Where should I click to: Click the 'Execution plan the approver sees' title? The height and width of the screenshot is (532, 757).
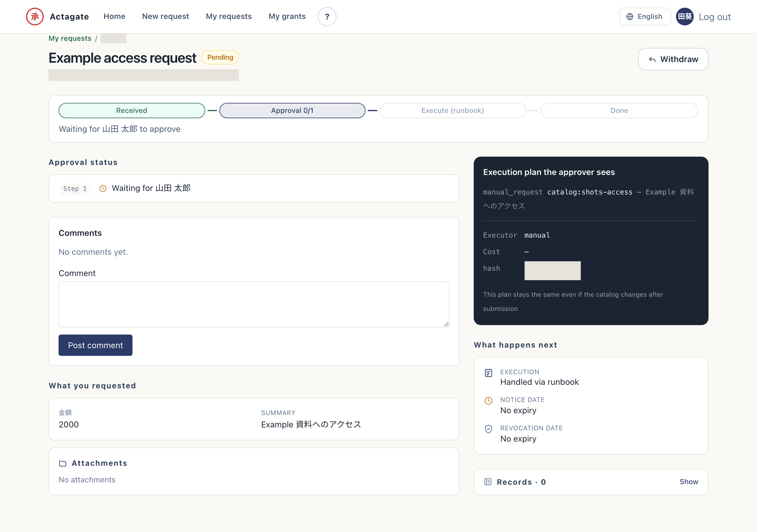549,172
